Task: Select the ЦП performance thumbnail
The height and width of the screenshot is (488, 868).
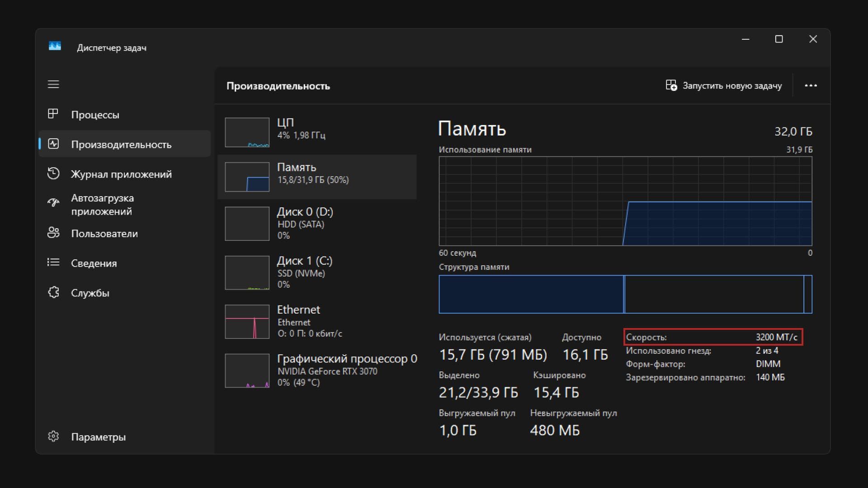Action: coord(247,132)
